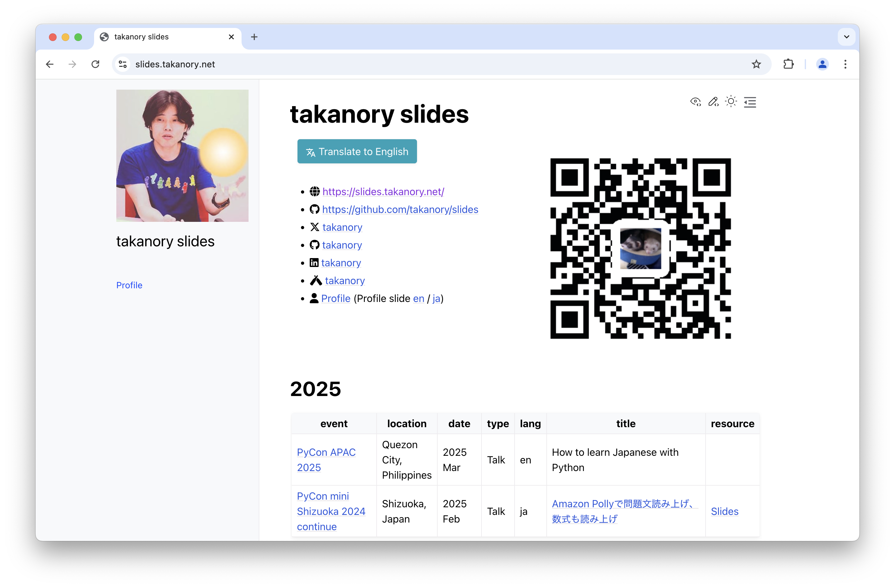The image size is (895, 588).
Task: Open the connpass icon next to takanory
Action: point(316,280)
